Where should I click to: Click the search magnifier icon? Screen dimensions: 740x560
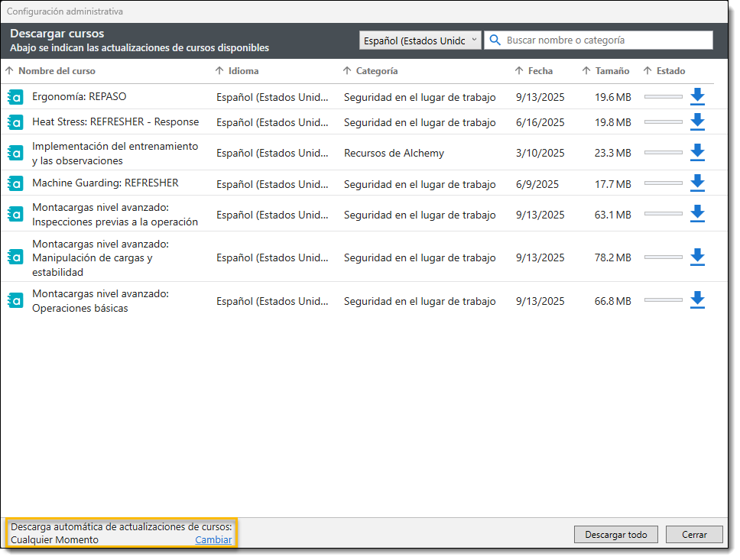coord(495,40)
